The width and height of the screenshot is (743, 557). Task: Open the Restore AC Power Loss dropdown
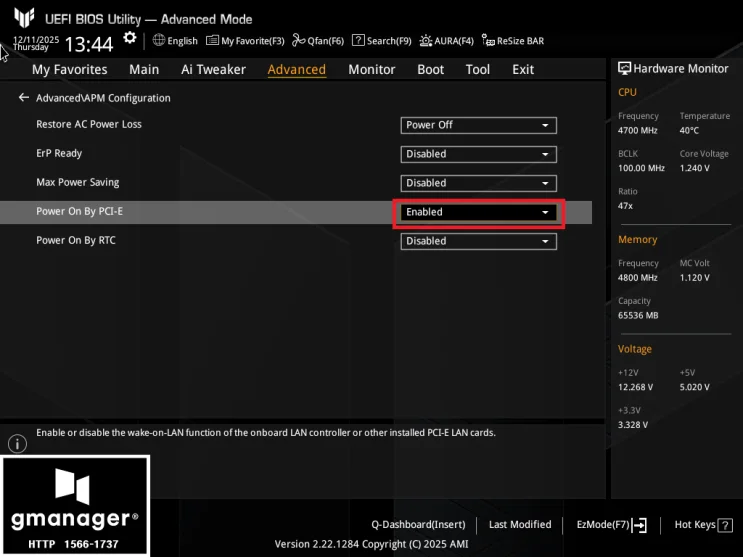tap(479, 125)
